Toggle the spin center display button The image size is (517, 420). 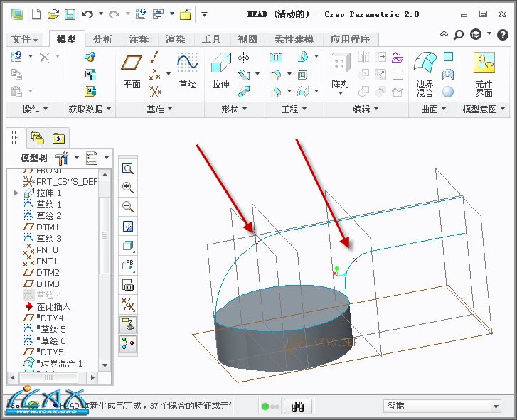tap(128, 343)
